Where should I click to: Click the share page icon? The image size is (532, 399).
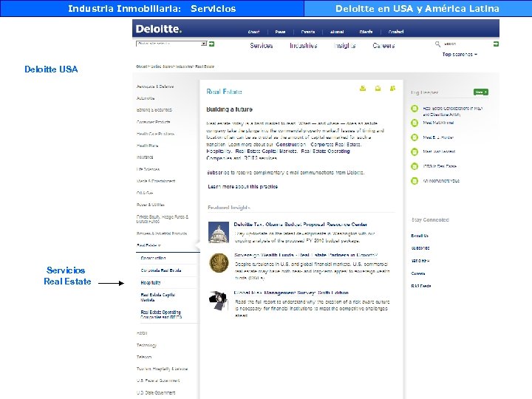coord(392,89)
